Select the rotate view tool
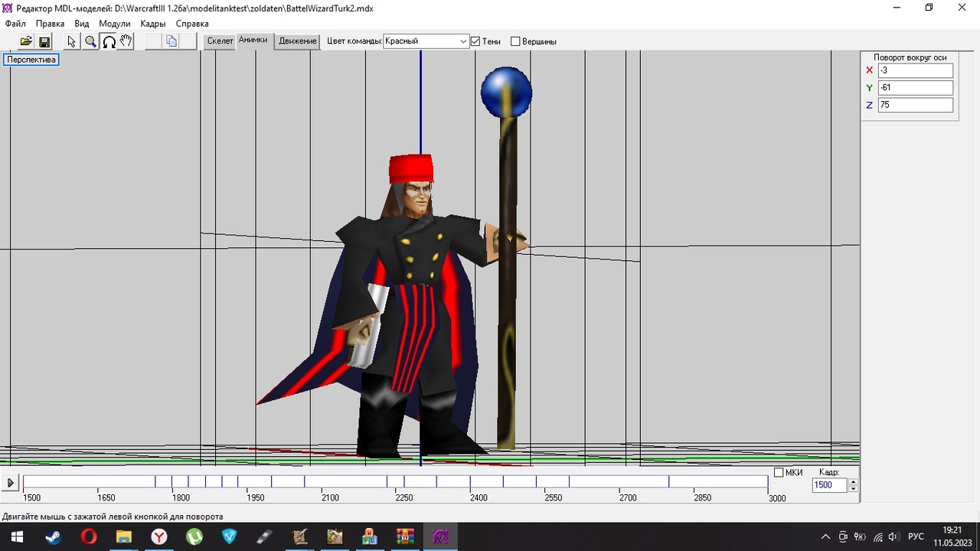Screen dimensions: 980x551 pyautogui.click(x=109, y=41)
